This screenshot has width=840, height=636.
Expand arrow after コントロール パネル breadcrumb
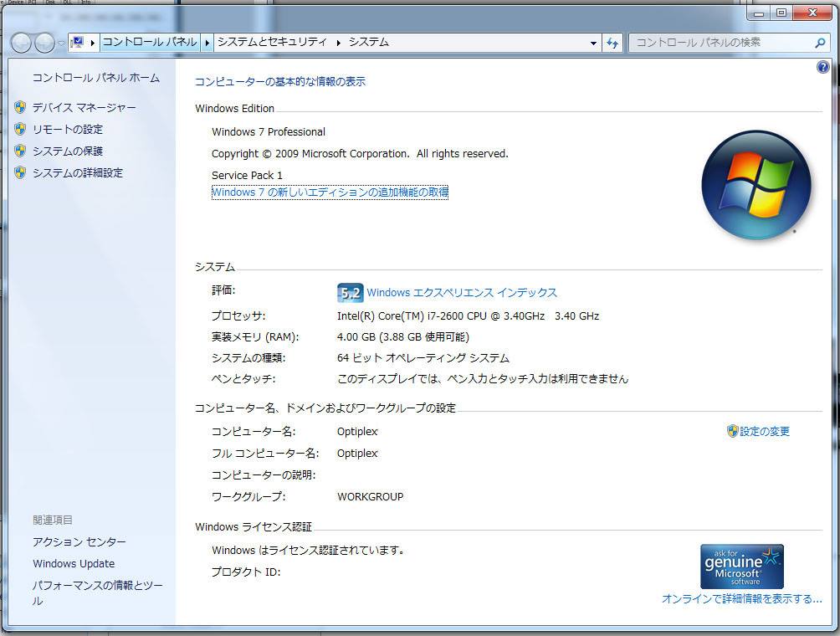point(207,43)
